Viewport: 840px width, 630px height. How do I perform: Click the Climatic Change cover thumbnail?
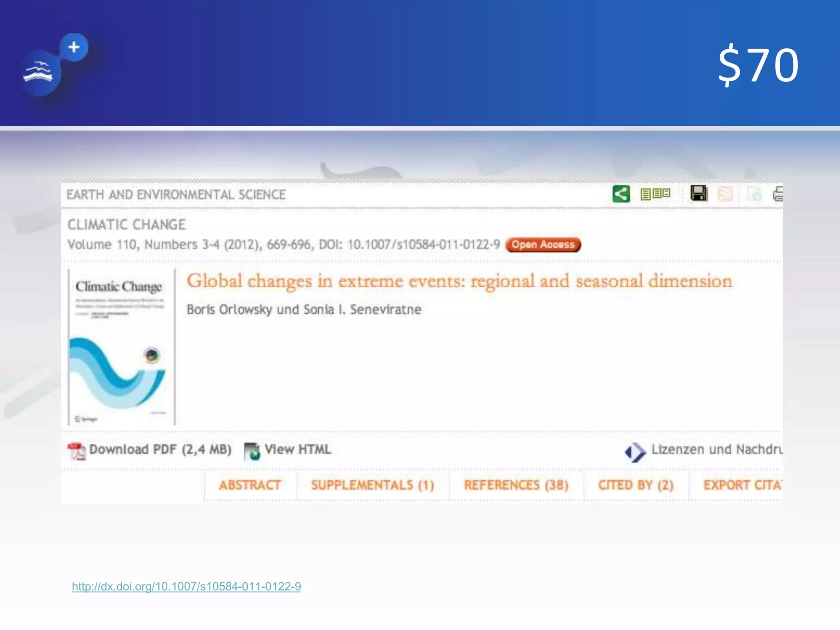pos(121,347)
